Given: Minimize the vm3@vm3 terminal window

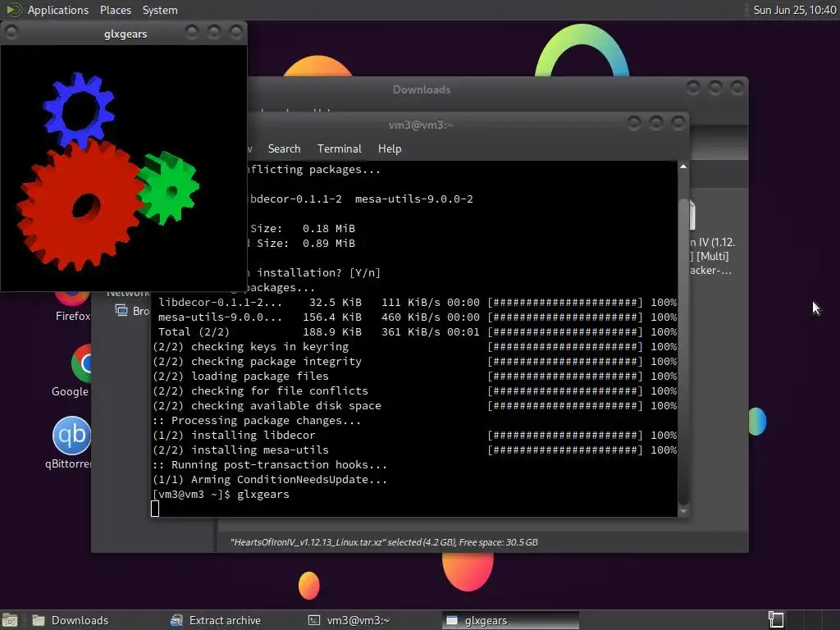Looking at the screenshot, I should (x=634, y=124).
